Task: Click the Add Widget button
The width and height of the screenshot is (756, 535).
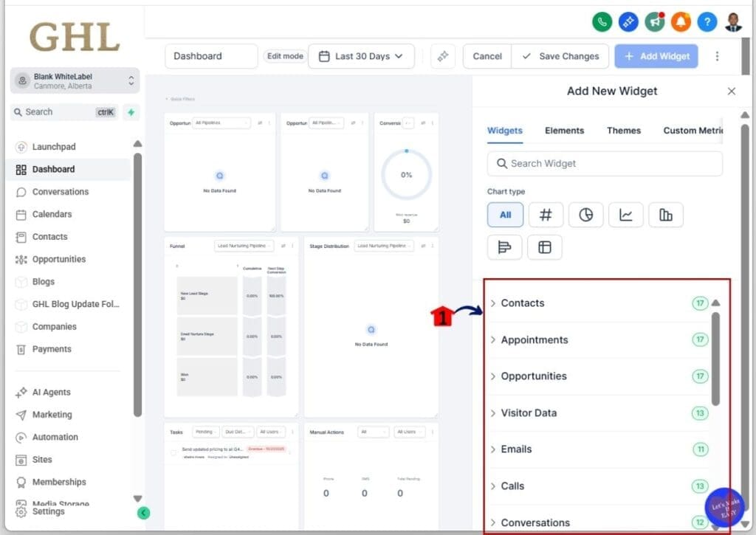Action: pos(656,55)
